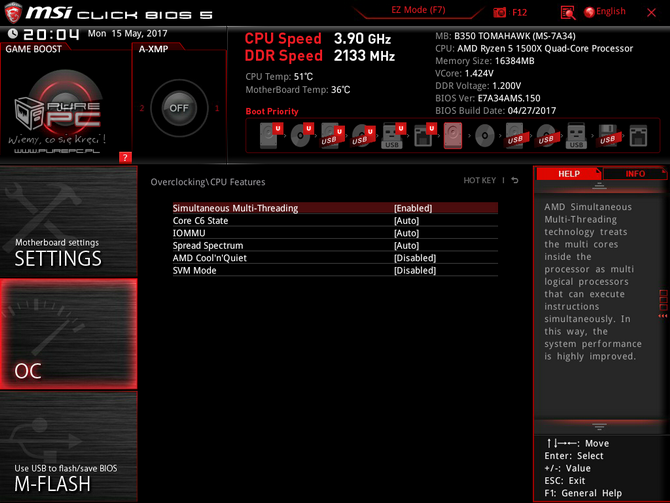The height and width of the screenshot is (503, 670).
Task: Click the MotherBoard Temp 36°C reading
Action: [298, 90]
